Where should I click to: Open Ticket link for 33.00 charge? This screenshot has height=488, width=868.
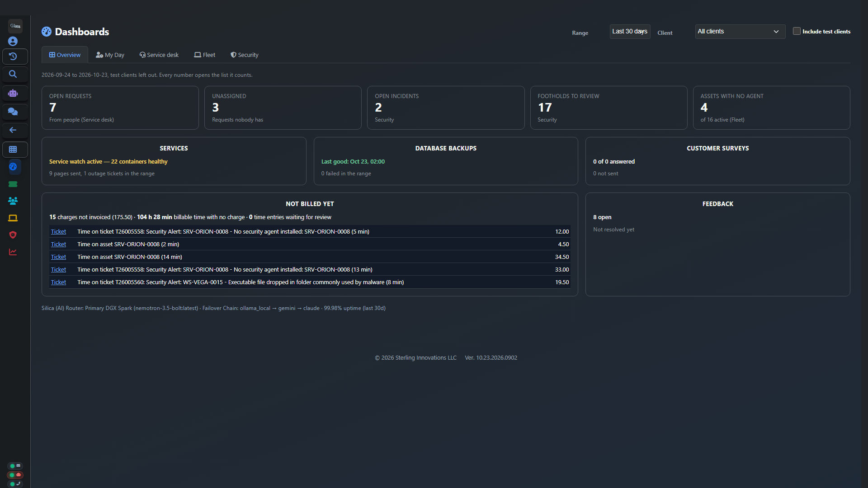point(58,269)
